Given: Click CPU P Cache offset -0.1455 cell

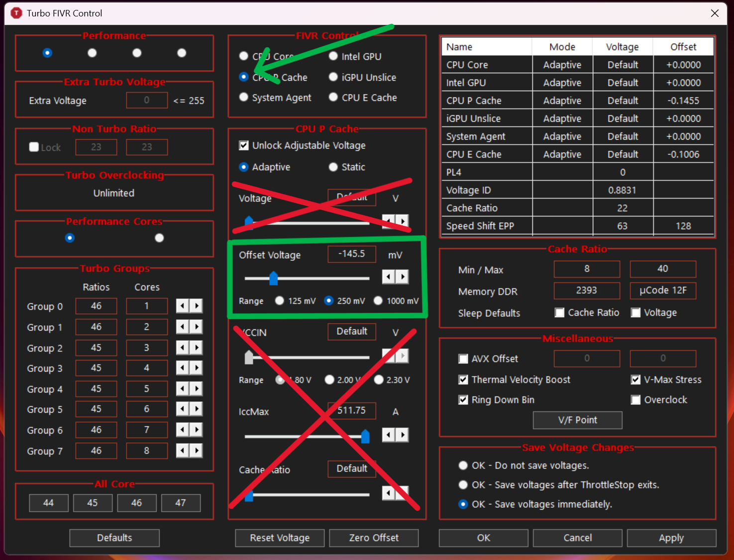Looking at the screenshot, I should coord(683,100).
